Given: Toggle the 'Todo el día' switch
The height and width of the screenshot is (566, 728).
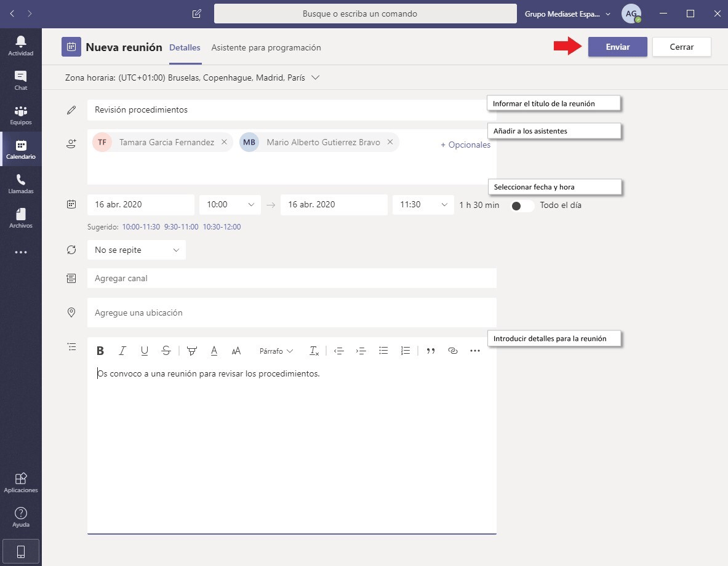Looking at the screenshot, I should (x=522, y=205).
